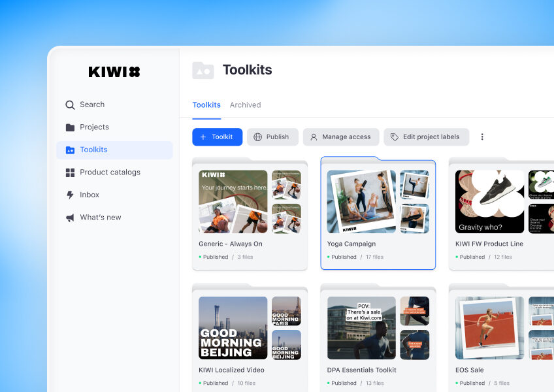Click the KIWI Localized Video title

pyautogui.click(x=231, y=370)
